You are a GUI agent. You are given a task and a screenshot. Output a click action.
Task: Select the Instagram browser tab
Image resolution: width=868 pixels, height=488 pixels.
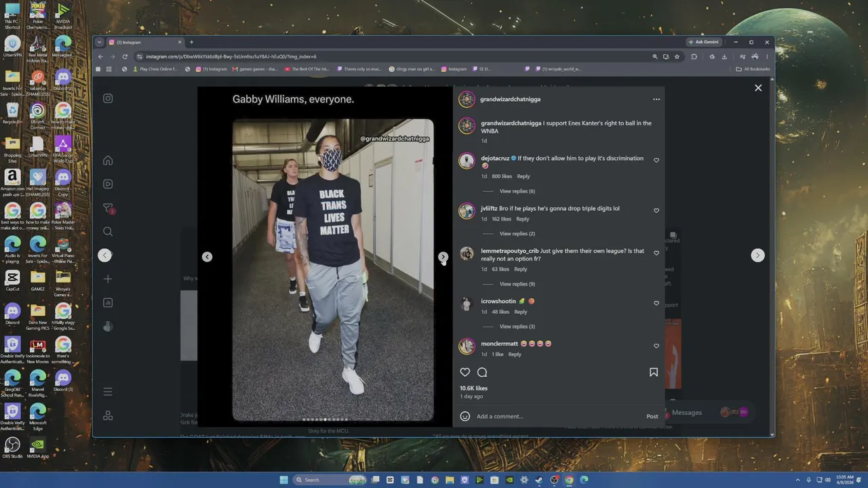tap(145, 42)
